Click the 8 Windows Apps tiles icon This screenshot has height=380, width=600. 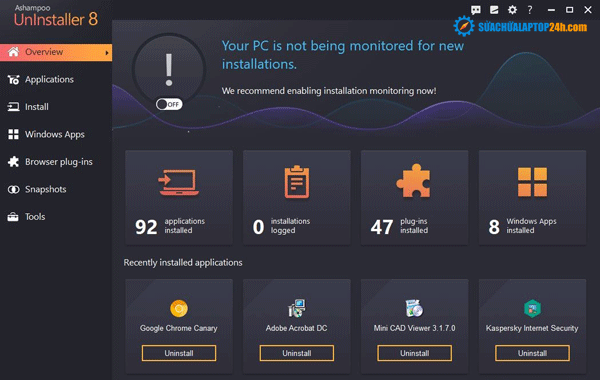[x=532, y=182]
